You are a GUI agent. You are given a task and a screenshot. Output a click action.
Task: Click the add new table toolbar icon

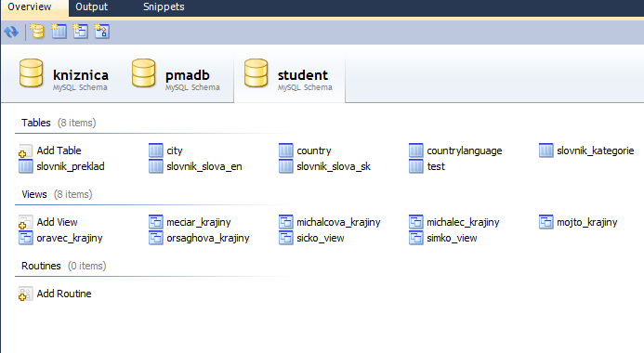click(59, 32)
